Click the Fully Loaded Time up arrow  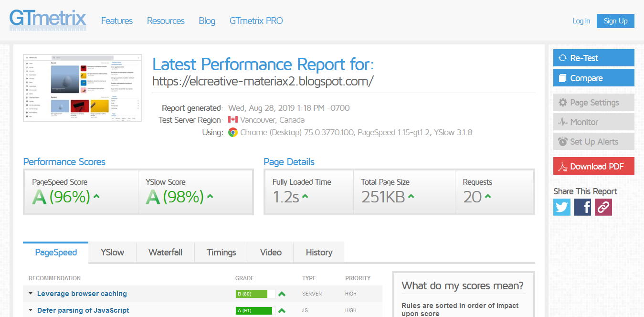pos(305,196)
